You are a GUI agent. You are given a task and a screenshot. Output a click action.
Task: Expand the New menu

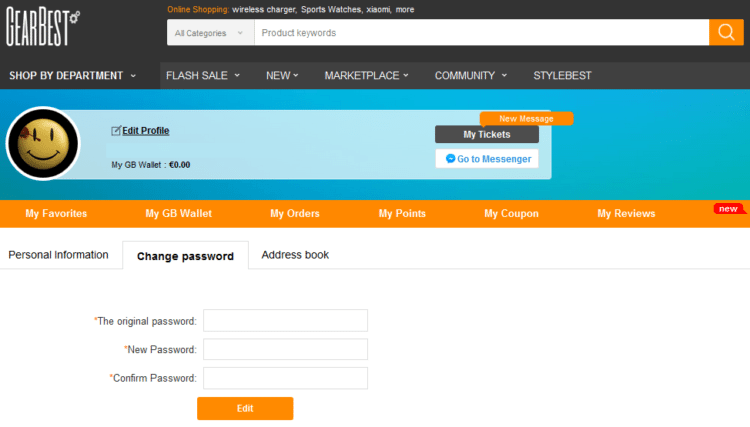(x=282, y=76)
